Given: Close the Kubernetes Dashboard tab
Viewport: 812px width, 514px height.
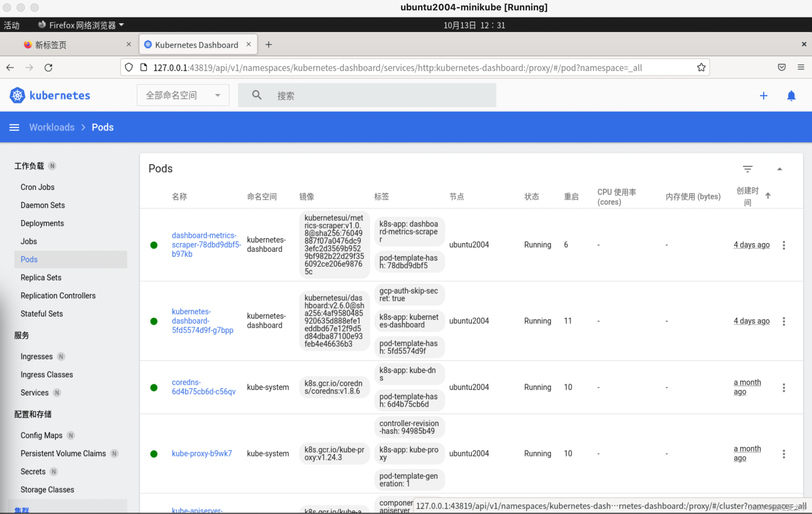Looking at the screenshot, I should coord(249,44).
